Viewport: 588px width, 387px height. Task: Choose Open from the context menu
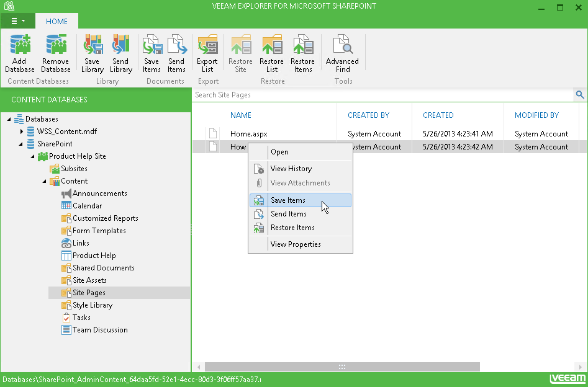tap(301, 152)
